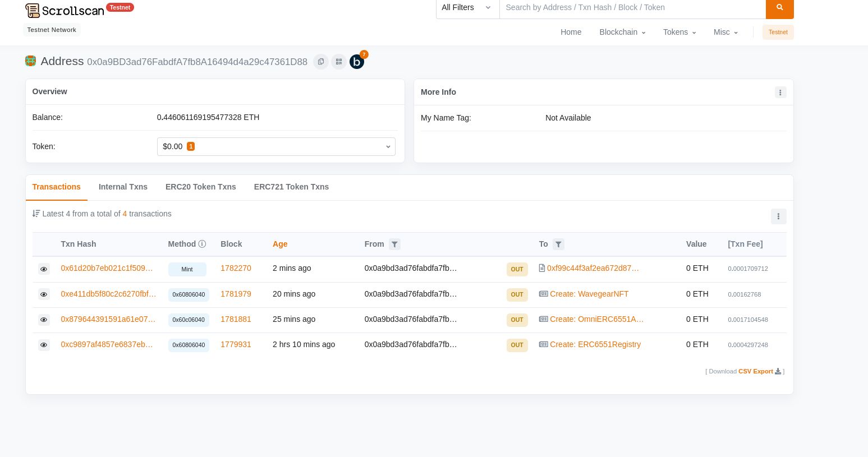
Task: Switch to Internal Txns tab
Action: click(123, 187)
